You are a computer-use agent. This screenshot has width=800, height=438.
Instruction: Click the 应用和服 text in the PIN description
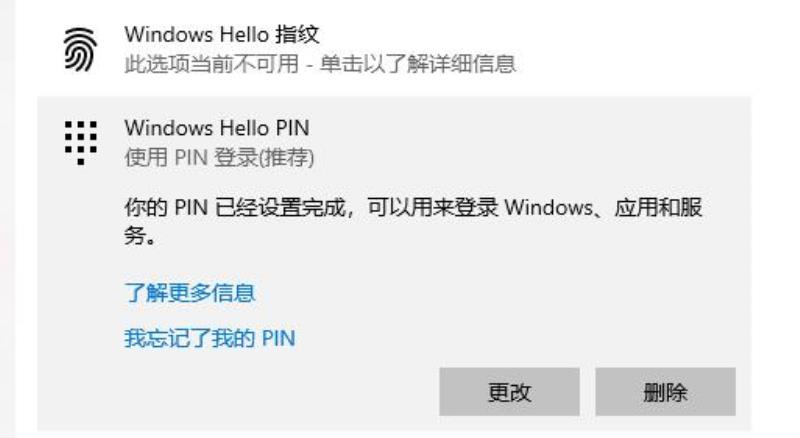tap(658, 208)
